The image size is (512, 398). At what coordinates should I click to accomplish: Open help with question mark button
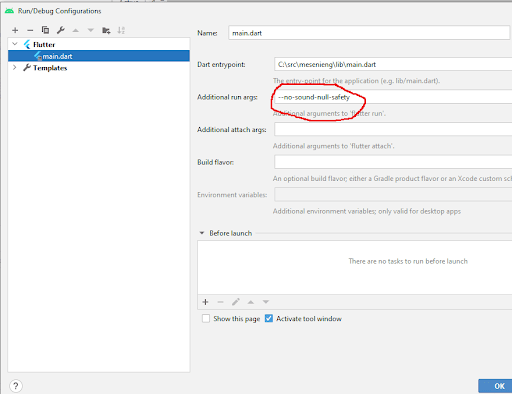pos(16,386)
